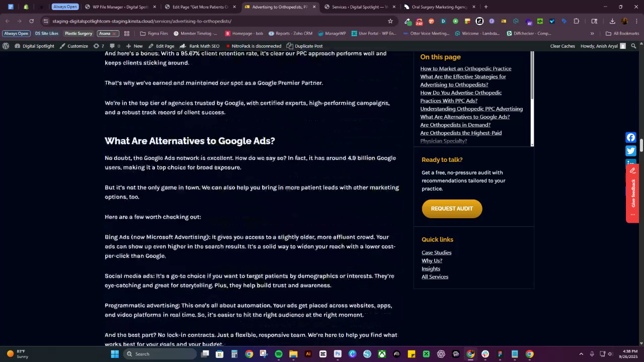Open a new browser tab

[x=486, y=7]
